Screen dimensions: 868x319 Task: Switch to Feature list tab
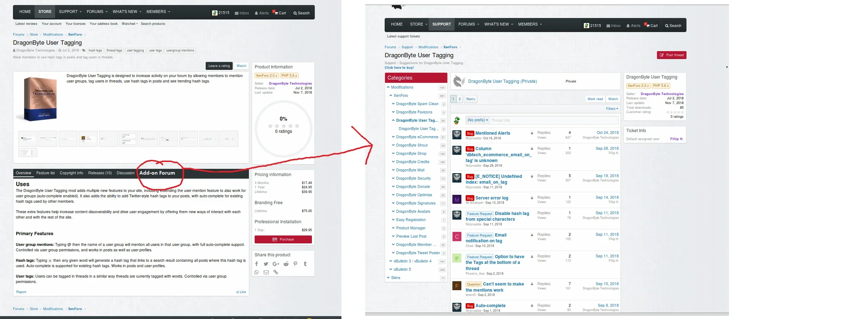[x=45, y=173]
